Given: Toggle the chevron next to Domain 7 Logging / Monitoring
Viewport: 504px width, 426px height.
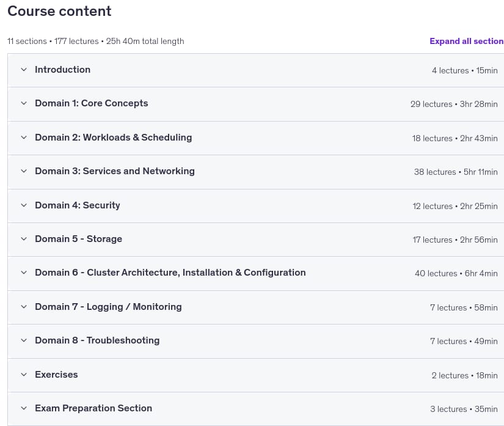Looking at the screenshot, I should [24, 307].
